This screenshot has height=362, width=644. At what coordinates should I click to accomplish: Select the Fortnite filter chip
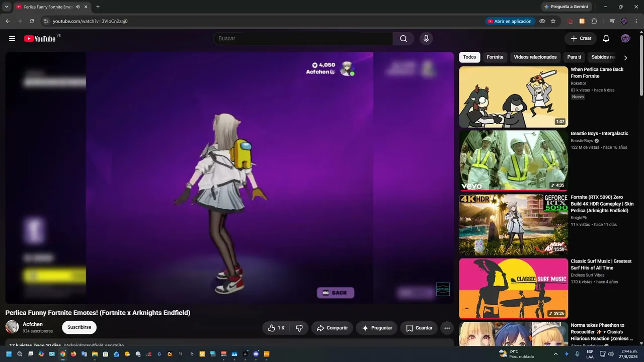(x=495, y=57)
